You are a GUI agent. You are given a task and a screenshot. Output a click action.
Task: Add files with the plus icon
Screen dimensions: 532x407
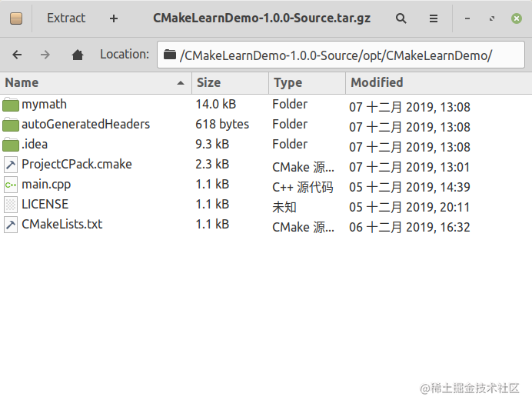click(x=114, y=18)
